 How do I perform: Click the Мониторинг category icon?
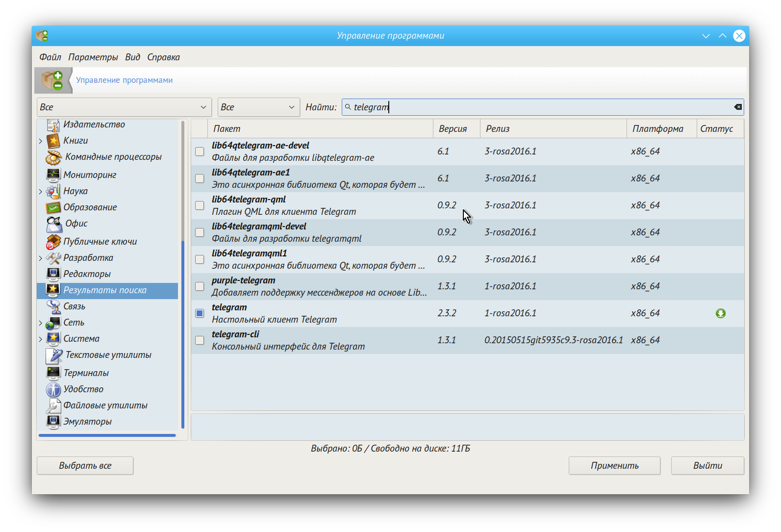click(53, 175)
